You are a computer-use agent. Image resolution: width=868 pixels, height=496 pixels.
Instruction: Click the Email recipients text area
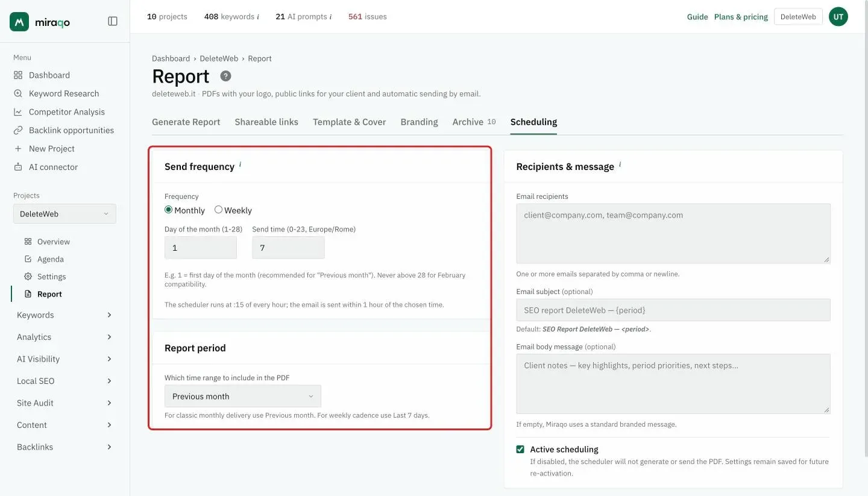coord(673,233)
